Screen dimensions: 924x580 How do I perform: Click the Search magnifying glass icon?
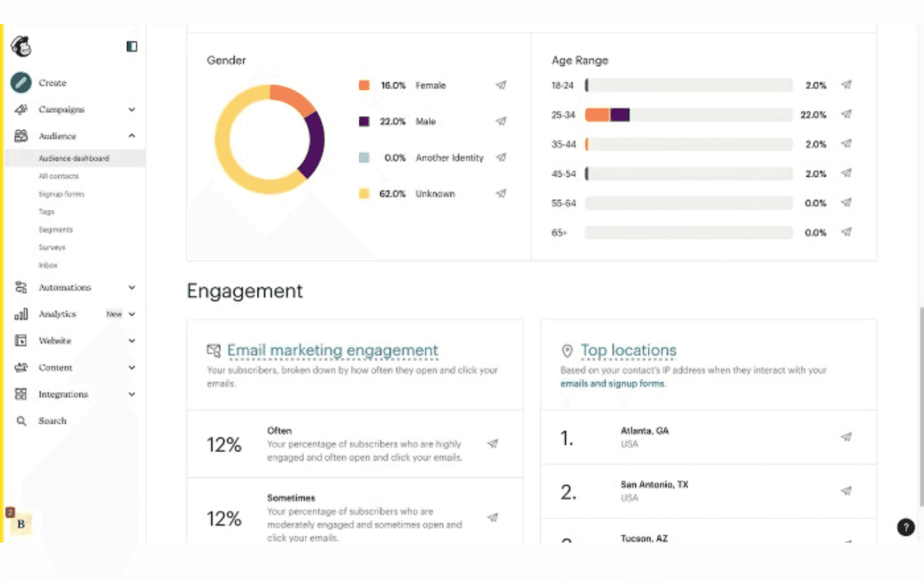click(x=20, y=421)
